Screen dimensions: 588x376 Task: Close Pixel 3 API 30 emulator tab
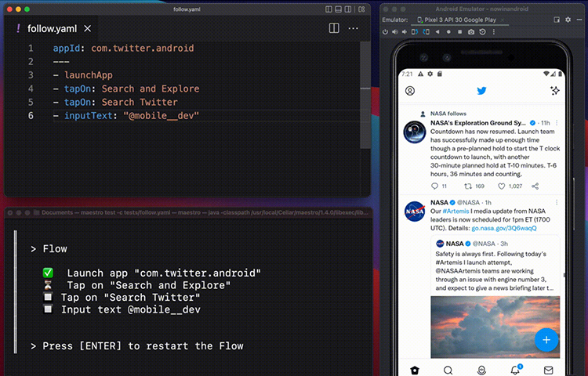(x=503, y=20)
